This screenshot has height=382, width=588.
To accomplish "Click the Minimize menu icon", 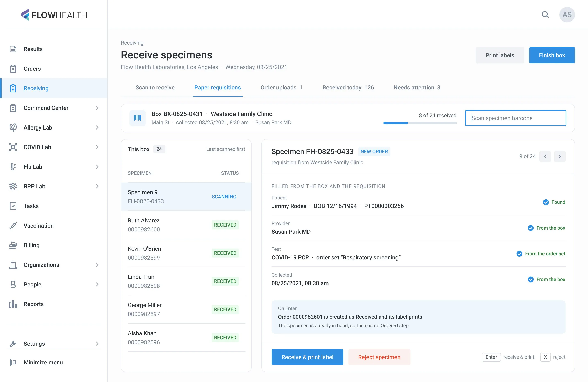I will pos(13,362).
